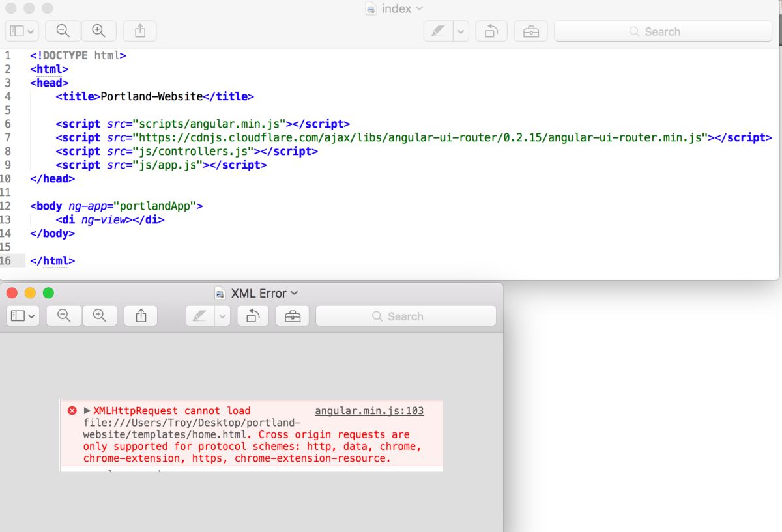Share the XML Error document
This screenshot has height=532, width=782.
(141, 316)
